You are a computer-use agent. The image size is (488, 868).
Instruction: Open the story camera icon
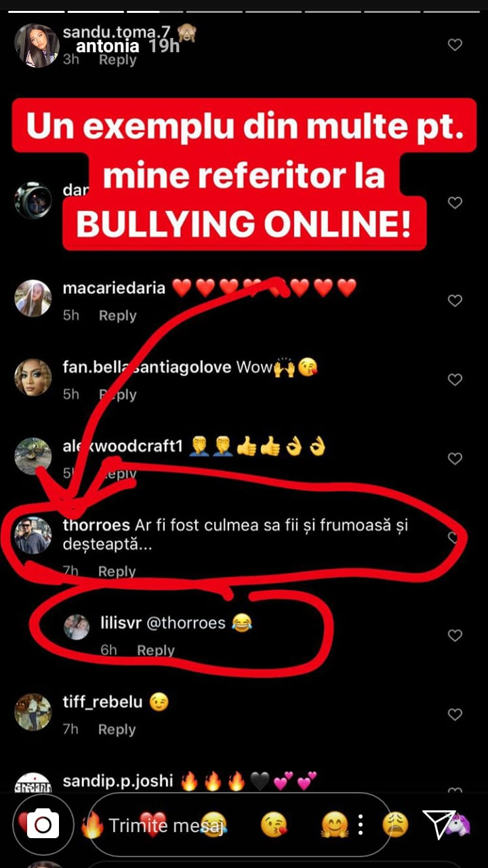pyautogui.click(x=43, y=825)
